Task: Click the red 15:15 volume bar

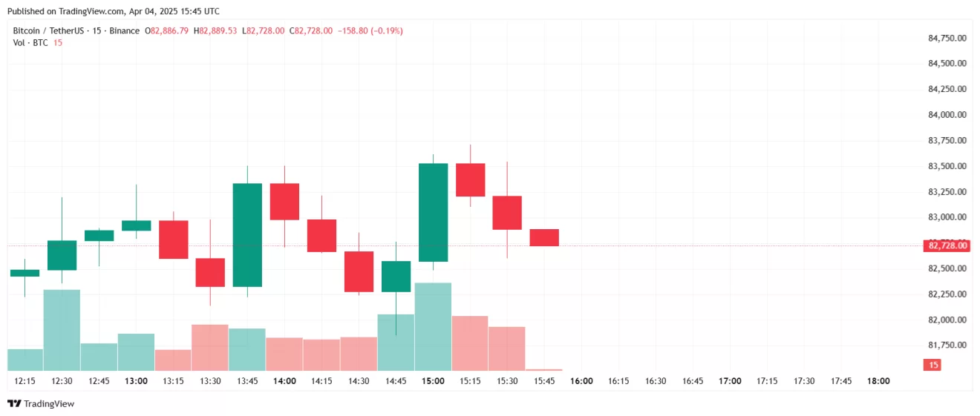Action: 470,343
